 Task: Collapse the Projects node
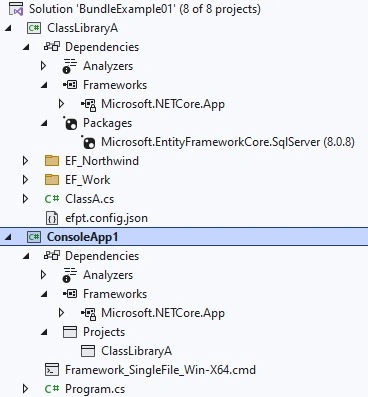coord(44,332)
